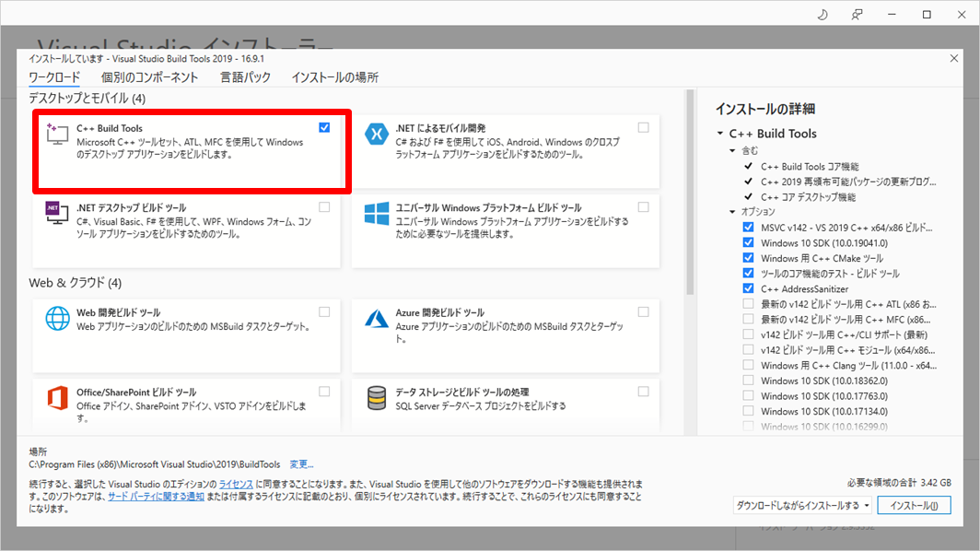This screenshot has height=551, width=980.
Task: Click the Azure build tools logo icon
Action: [376, 318]
